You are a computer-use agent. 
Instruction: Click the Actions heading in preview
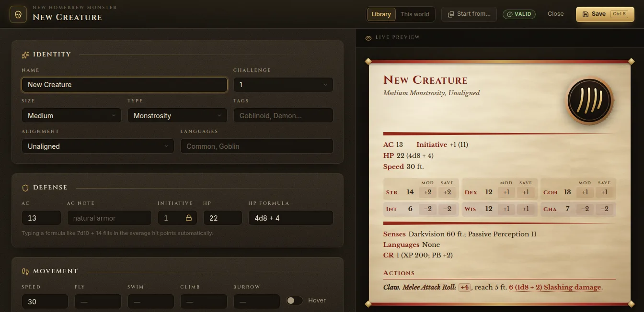[399, 273]
